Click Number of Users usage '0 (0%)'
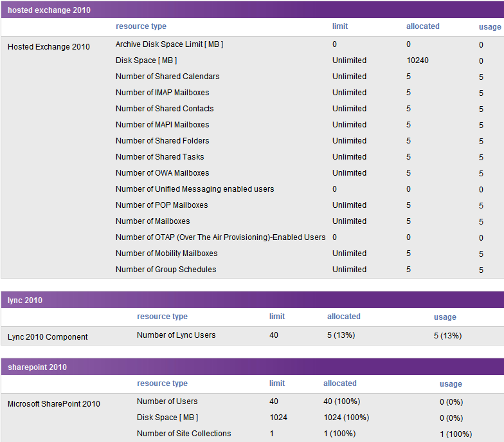This screenshot has height=442, width=504. pyautogui.click(x=451, y=402)
